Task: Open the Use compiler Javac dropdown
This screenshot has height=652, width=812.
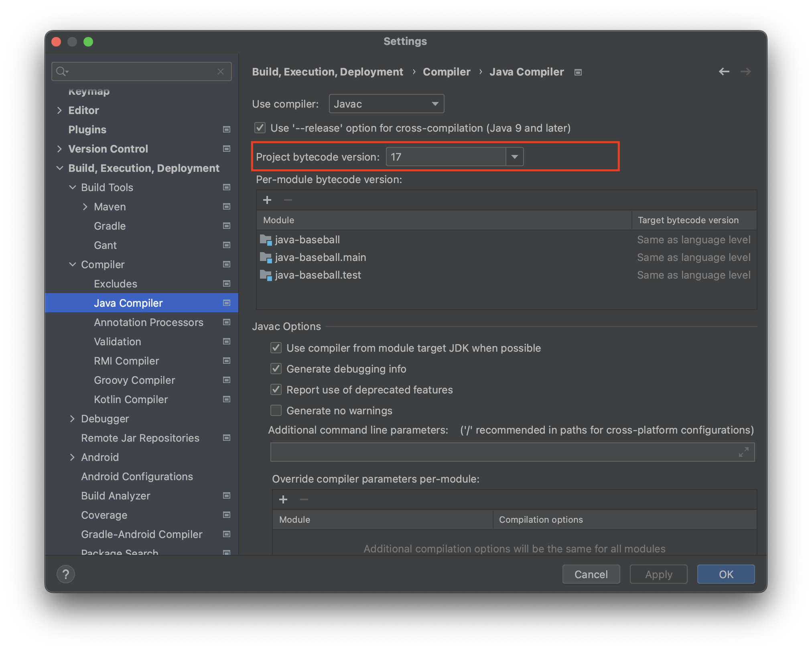Action: 386,104
